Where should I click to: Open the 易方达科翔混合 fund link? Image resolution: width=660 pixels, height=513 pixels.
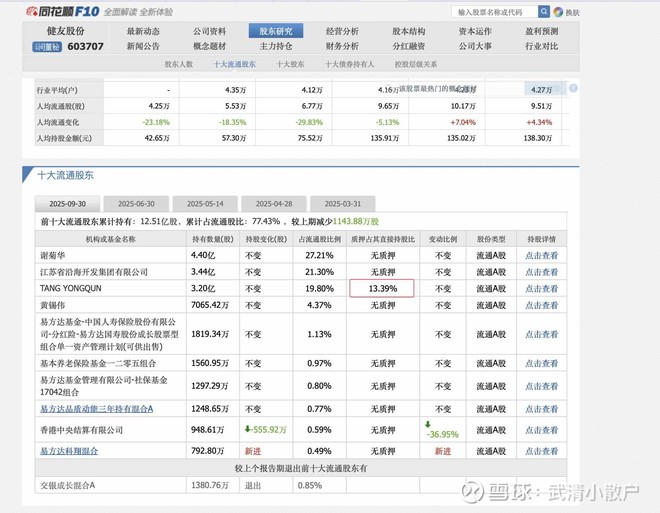pyautogui.click(x=69, y=451)
